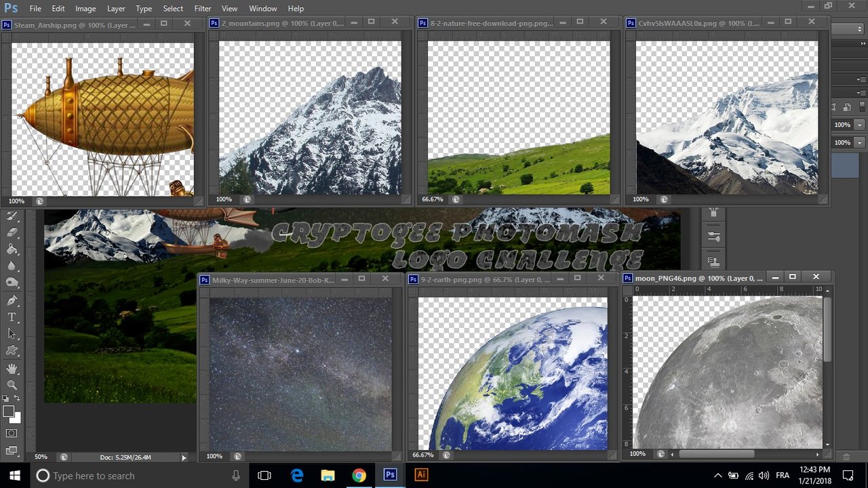The width and height of the screenshot is (868, 488).
Task: Click the Photoshop Ps logo icon
Action: click(x=10, y=8)
